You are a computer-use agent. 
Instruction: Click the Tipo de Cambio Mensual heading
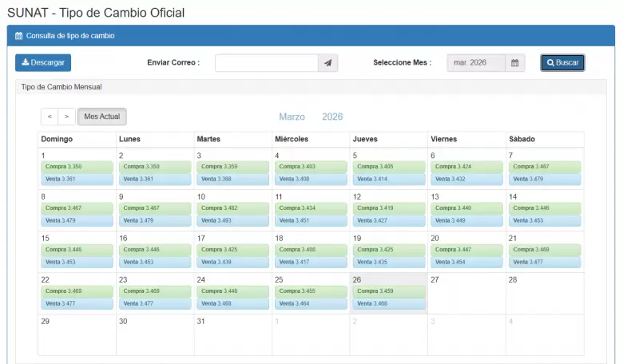click(x=61, y=86)
